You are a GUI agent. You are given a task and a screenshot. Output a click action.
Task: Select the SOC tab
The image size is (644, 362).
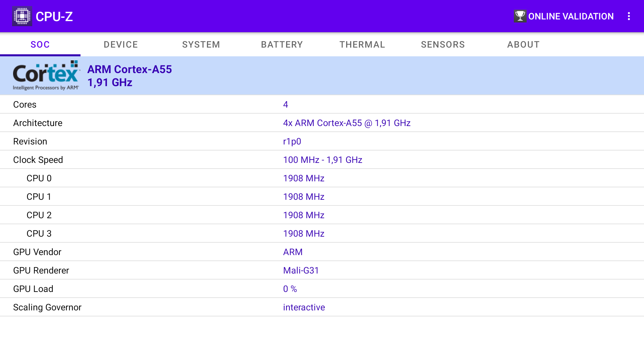[x=40, y=45]
